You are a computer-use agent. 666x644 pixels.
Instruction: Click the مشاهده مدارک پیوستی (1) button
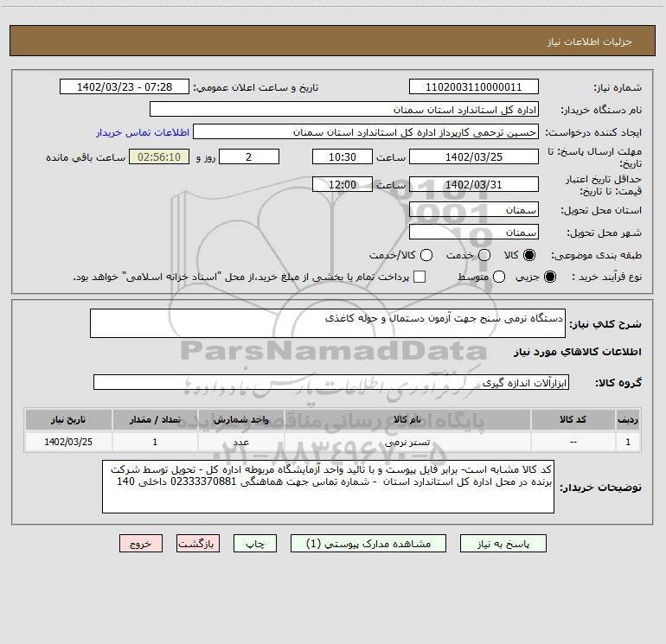[x=368, y=544]
